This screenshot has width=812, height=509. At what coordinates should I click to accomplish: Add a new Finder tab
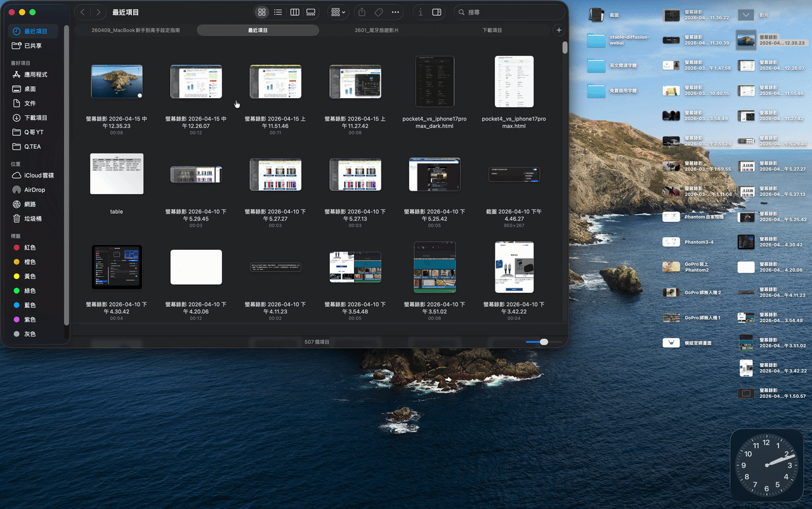558,30
